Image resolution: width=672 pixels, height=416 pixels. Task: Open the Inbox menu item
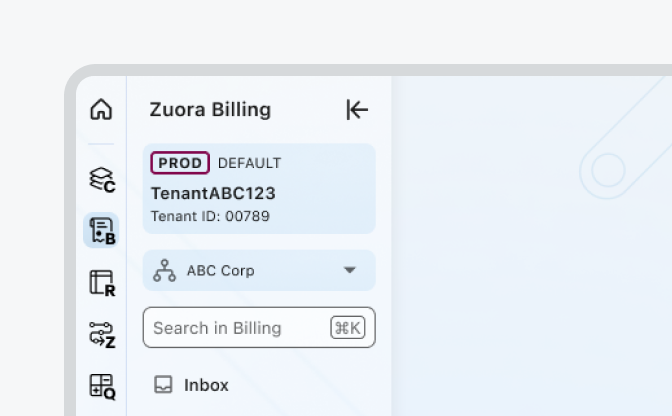[206, 385]
